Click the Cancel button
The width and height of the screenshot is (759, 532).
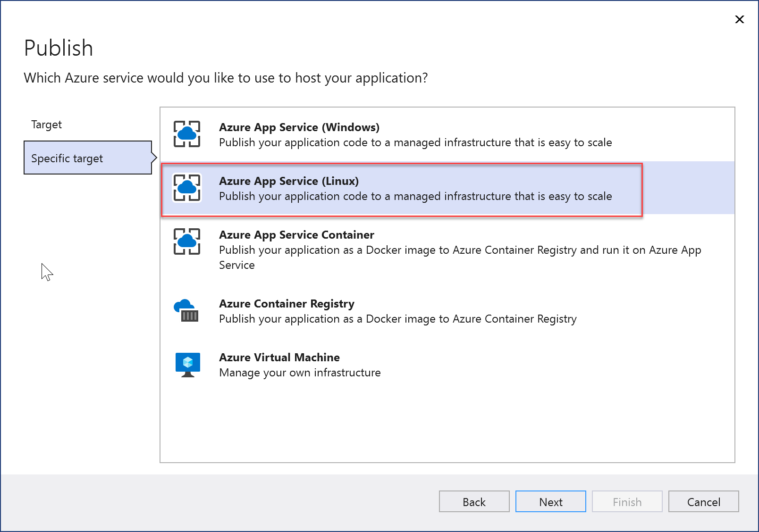703,501
